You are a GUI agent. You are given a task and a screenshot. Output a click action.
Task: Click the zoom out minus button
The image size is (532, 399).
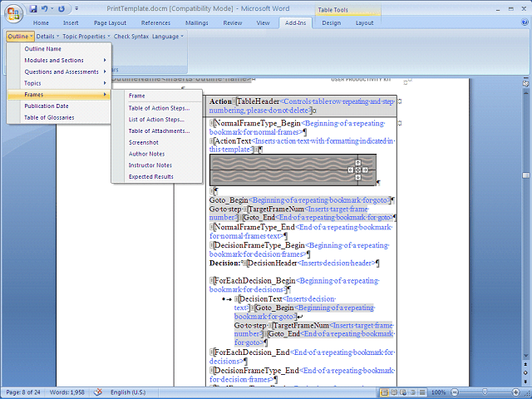[456, 392]
